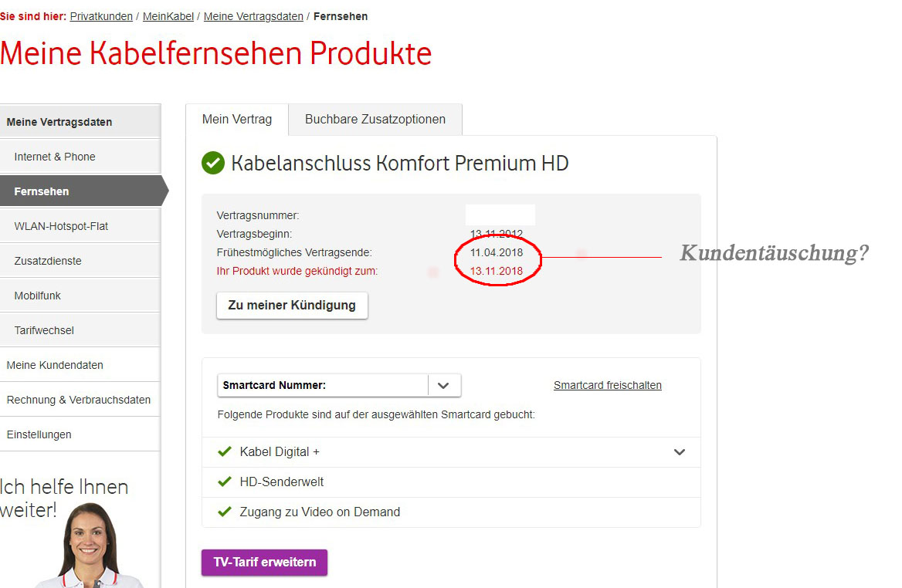Select the Mein Vertrag tab

237,120
